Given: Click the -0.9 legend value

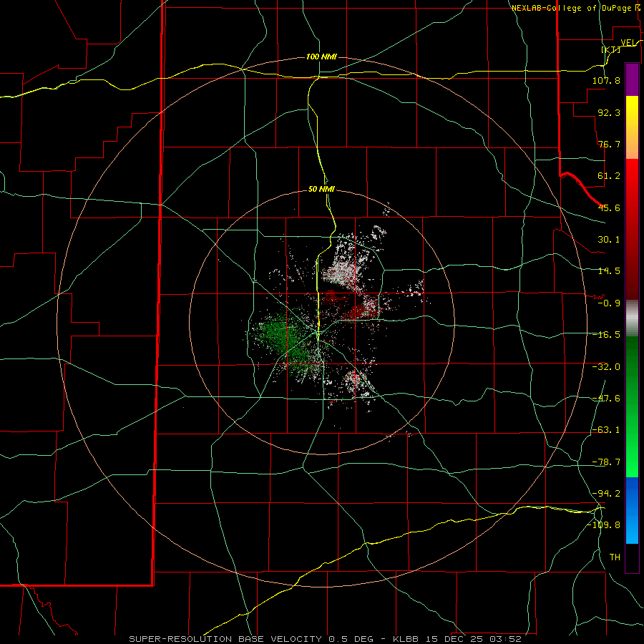Looking at the screenshot, I should click(x=609, y=303).
